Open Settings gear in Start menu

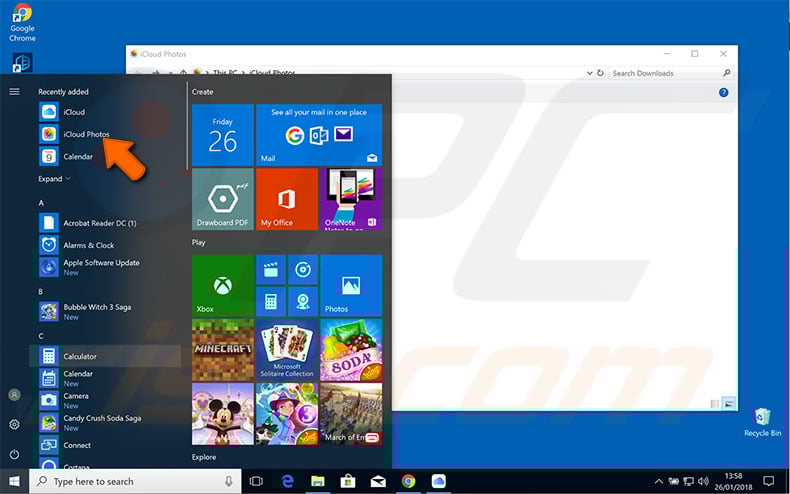pyautogui.click(x=15, y=424)
